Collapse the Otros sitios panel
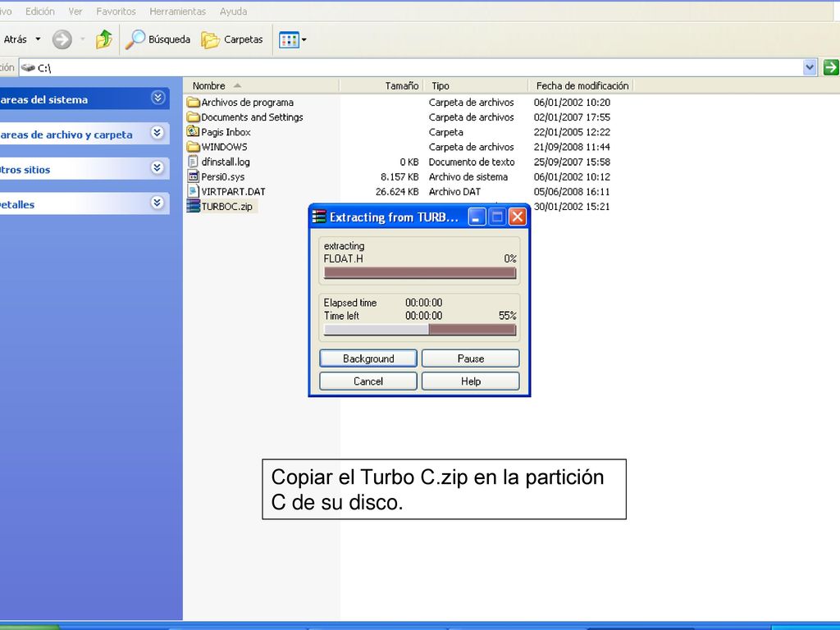 157,168
